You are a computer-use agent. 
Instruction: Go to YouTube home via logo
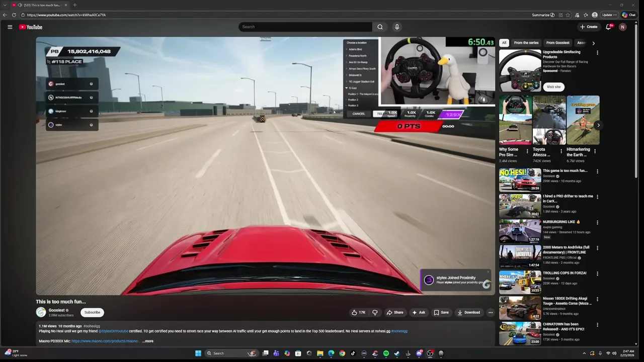pos(31,27)
